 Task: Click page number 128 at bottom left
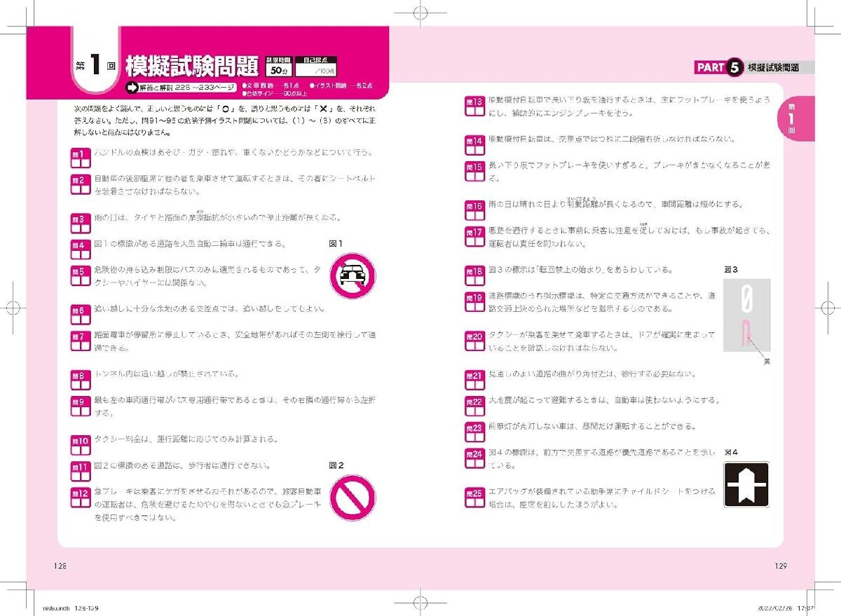tap(60, 566)
